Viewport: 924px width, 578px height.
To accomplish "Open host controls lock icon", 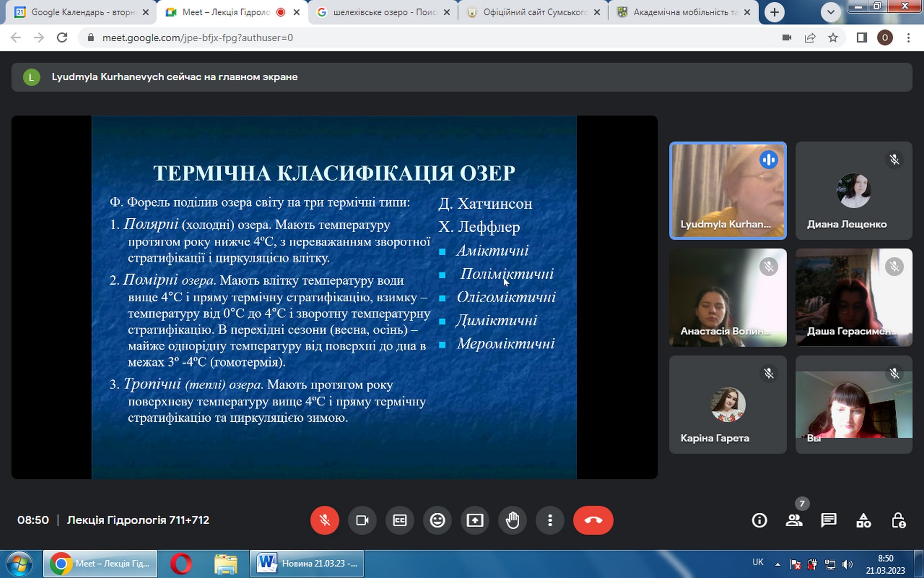I will [898, 520].
